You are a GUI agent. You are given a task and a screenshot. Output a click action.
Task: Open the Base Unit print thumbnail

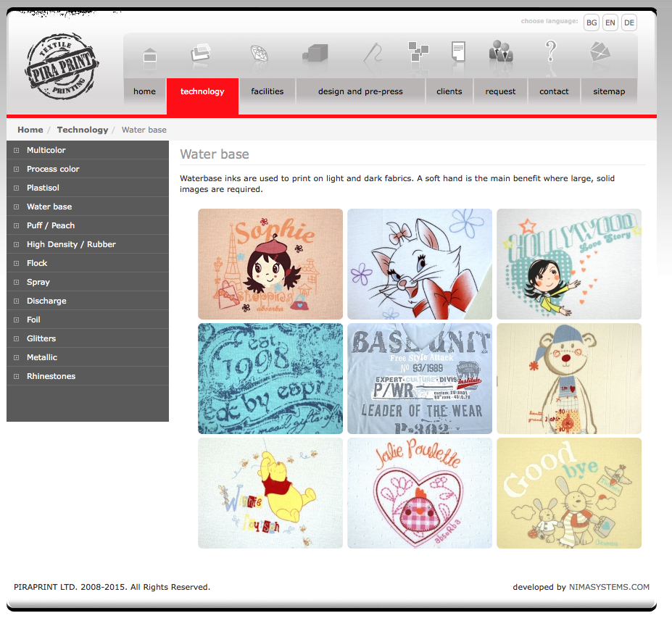pyautogui.click(x=420, y=378)
